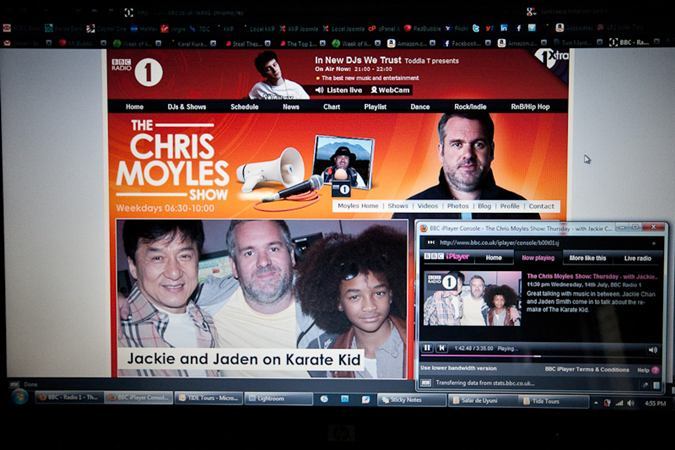Open the iPlayer Home tab

point(494,258)
